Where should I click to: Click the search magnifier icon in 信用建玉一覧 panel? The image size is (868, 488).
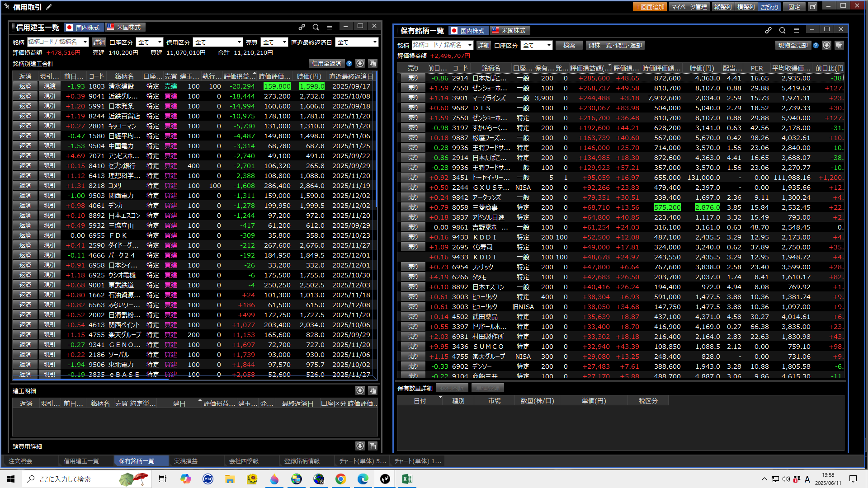[x=316, y=27]
